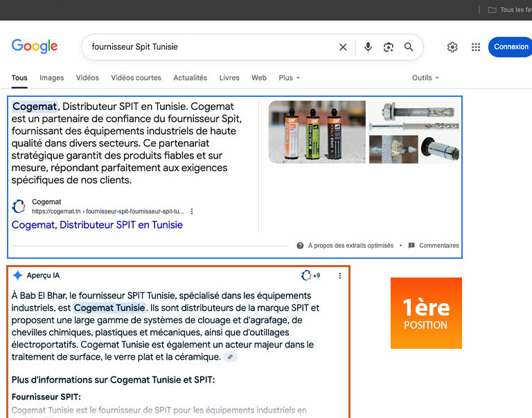Screen dimensions: 532x418
Task: Click the magnifier search icon
Action: (x=409, y=47)
